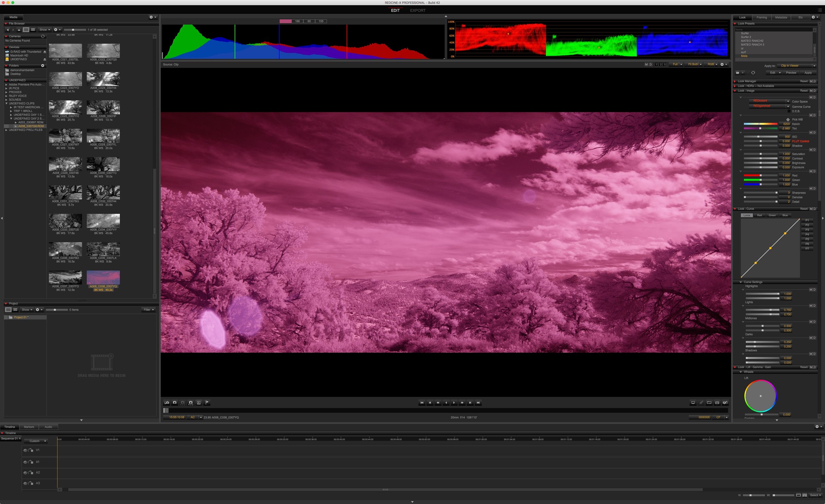Toggle visibility of track A3

25,484
